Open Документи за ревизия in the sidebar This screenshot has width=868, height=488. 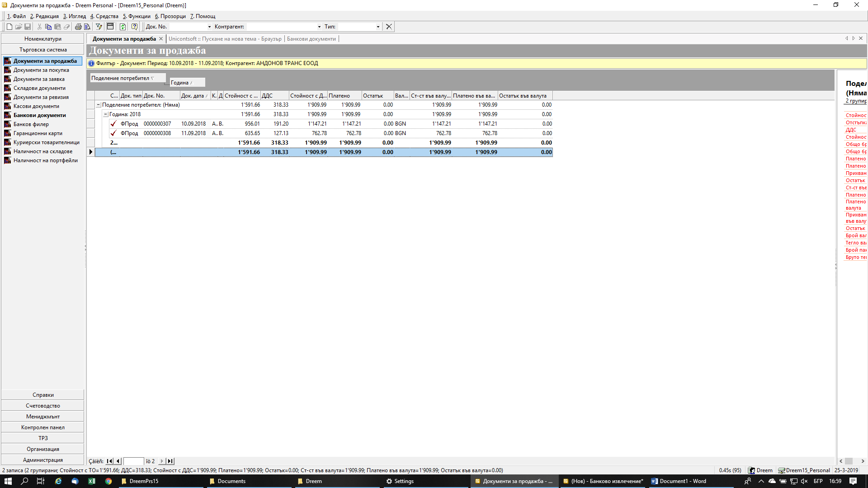[41, 97]
